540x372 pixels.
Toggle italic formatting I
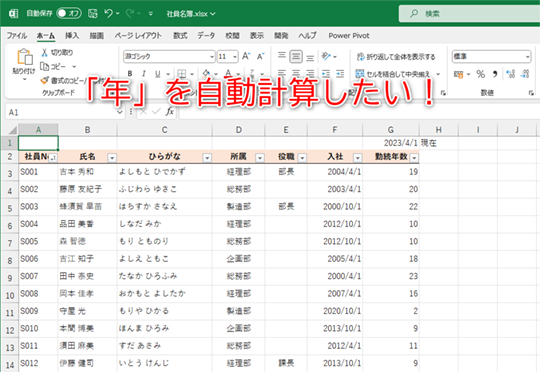[144, 73]
